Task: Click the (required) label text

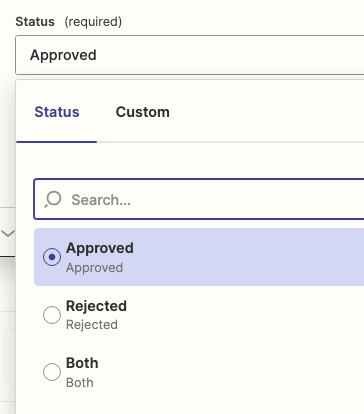Action: (93, 22)
